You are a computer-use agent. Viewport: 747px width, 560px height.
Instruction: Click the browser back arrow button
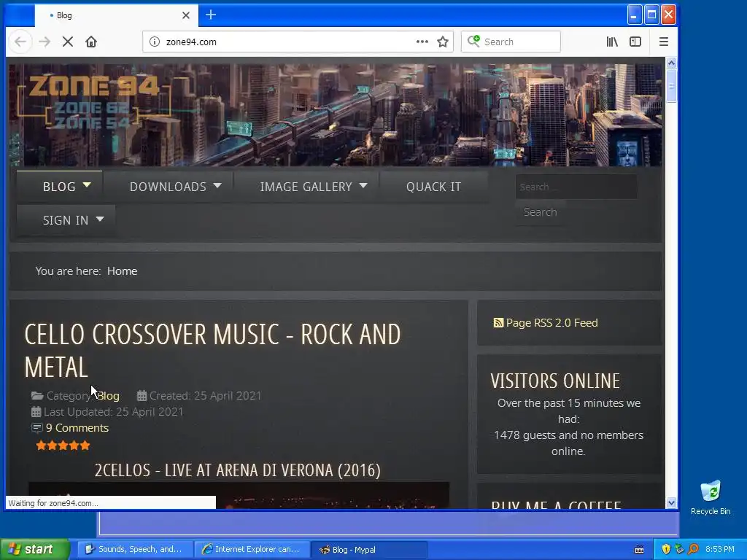pos(20,42)
